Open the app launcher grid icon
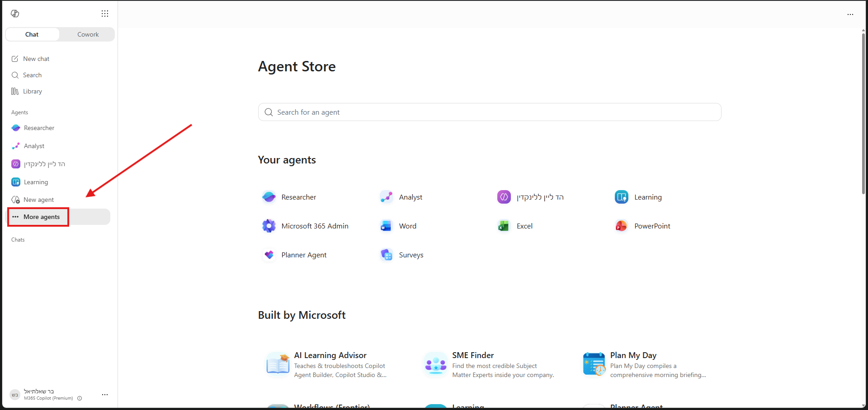Image resolution: width=868 pixels, height=410 pixels. tap(105, 14)
